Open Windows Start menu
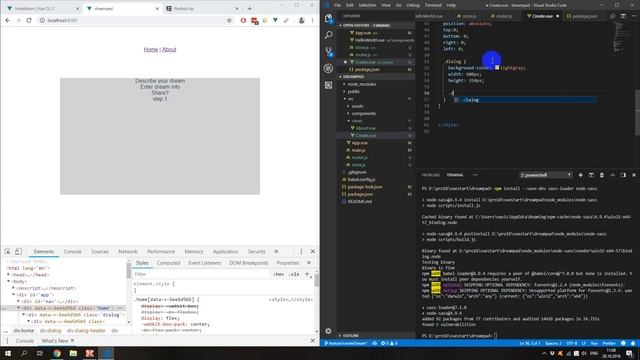This screenshot has width=640, height=360. coord(8,353)
